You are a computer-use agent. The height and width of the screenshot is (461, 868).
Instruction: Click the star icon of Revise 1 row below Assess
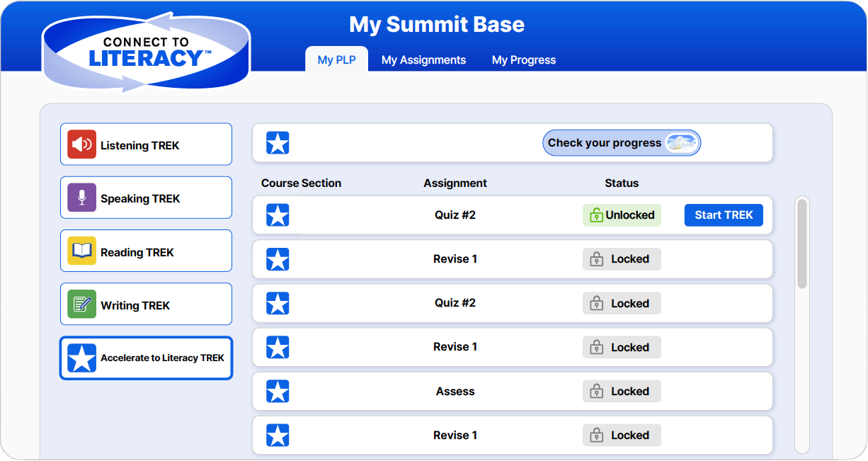click(278, 435)
